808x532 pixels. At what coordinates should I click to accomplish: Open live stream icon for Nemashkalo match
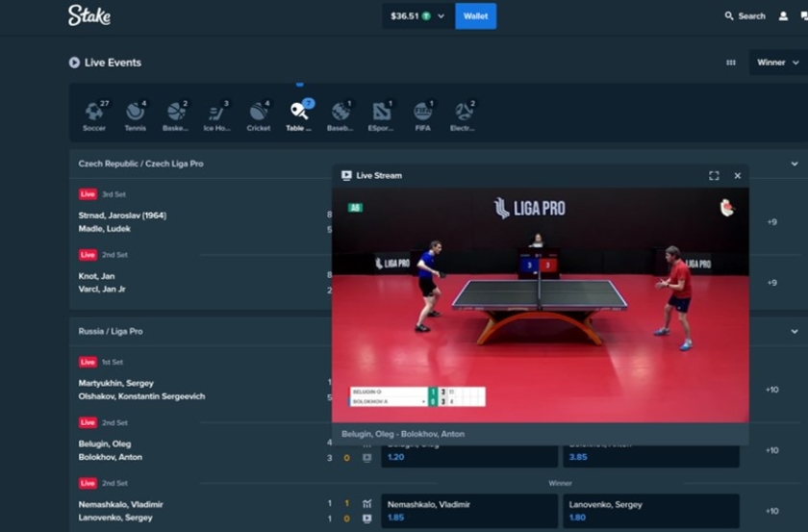click(x=366, y=519)
